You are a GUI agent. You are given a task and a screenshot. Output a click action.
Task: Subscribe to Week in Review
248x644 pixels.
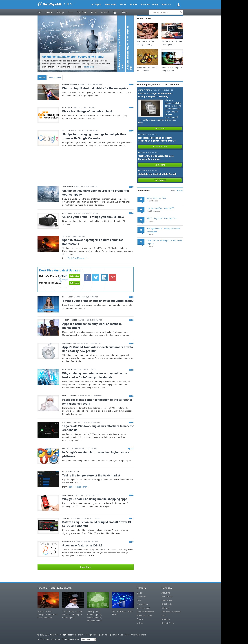click(75, 283)
